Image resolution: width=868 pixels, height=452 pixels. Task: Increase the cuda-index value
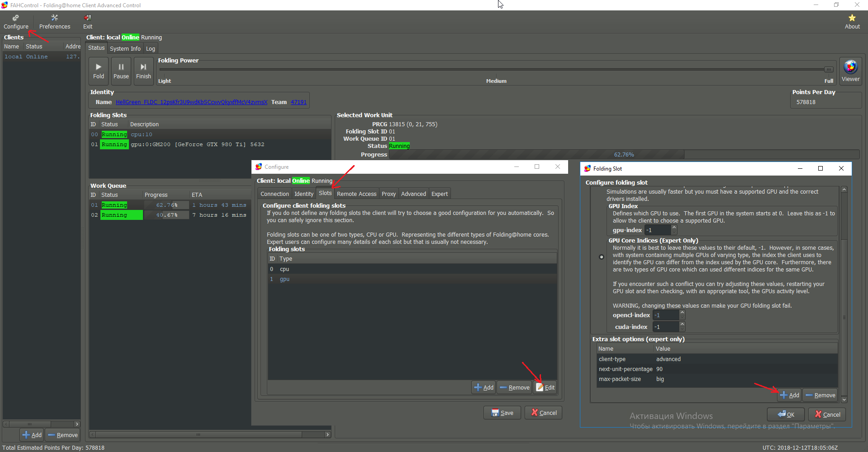click(x=682, y=324)
